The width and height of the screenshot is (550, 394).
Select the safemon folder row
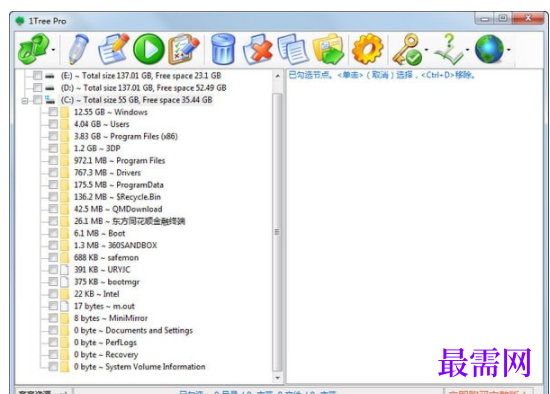click(x=106, y=258)
